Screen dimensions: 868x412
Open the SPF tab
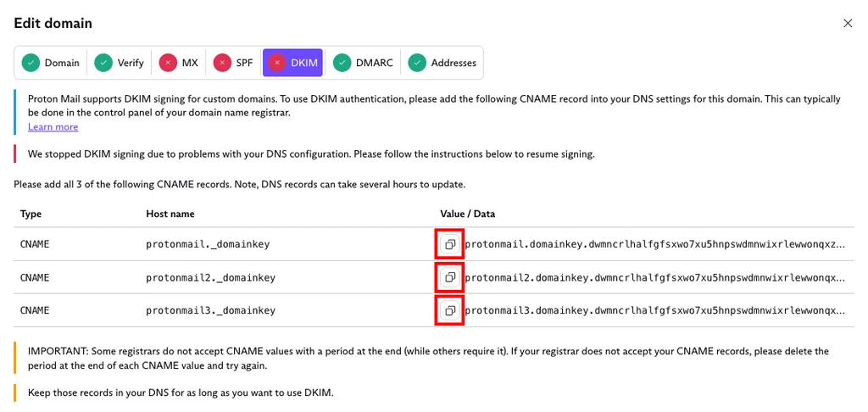point(233,63)
